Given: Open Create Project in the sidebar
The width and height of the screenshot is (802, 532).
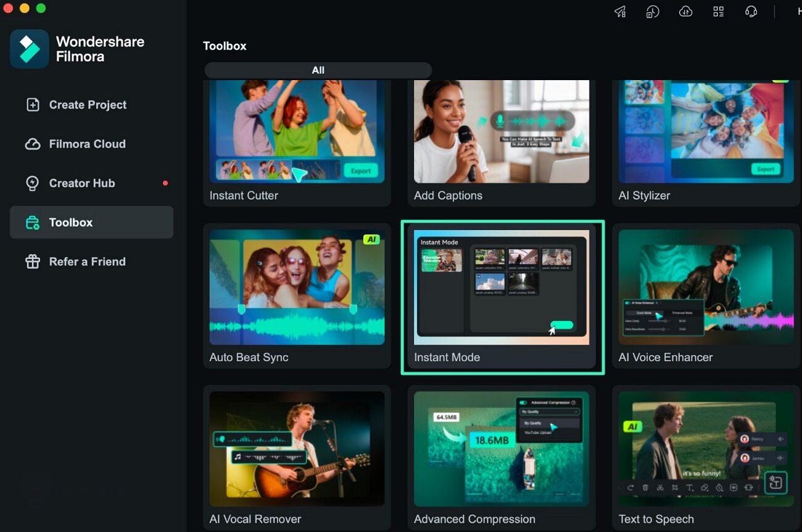Looking at the screenshot, I should [x=91, y=105].
